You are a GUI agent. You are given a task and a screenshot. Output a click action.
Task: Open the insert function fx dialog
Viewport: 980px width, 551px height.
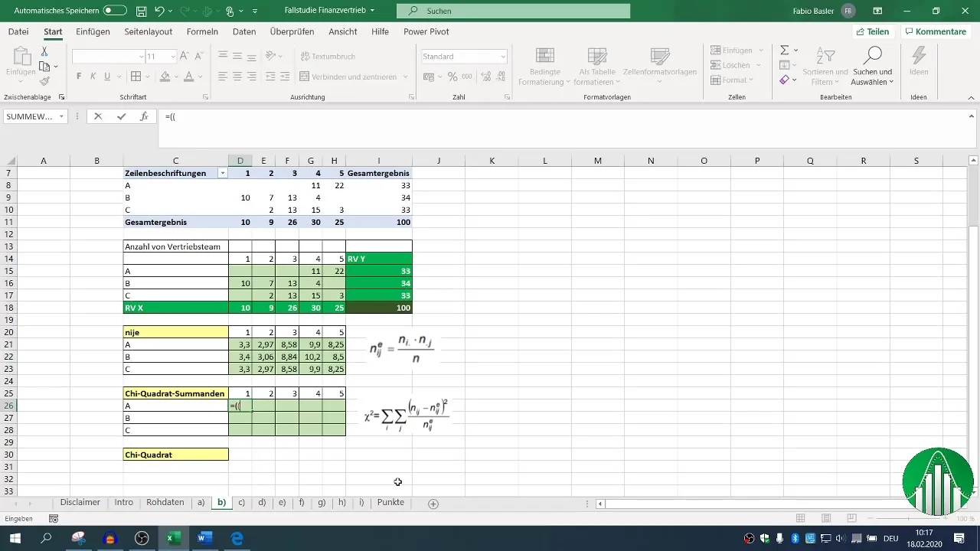143,117
